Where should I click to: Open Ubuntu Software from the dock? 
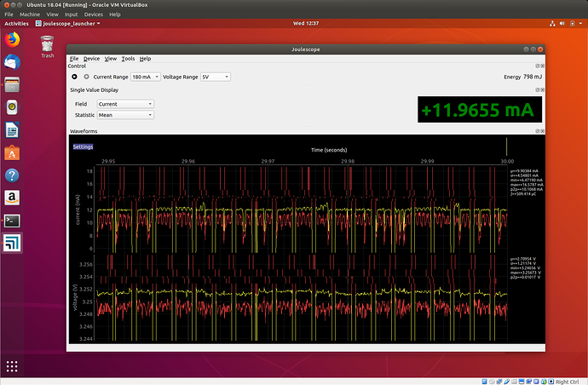[12, 152]
